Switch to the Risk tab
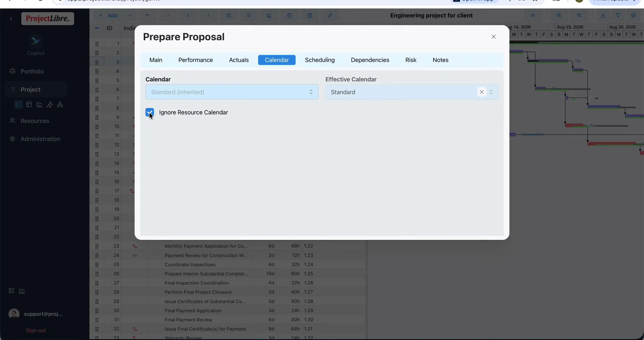 click(411, 60)
